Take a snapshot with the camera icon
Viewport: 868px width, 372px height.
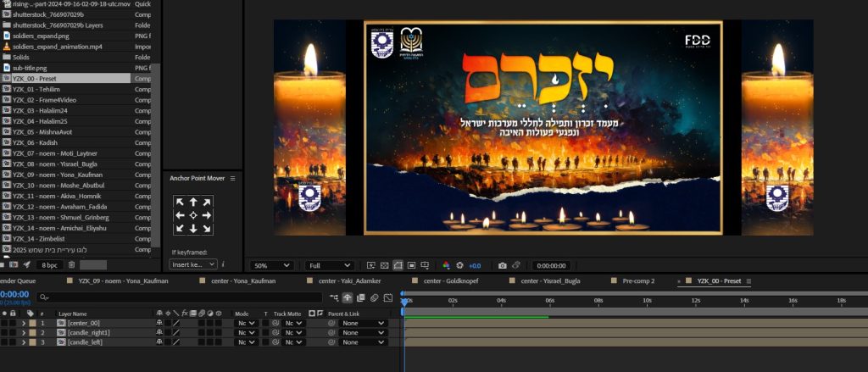tap(503, 265)
